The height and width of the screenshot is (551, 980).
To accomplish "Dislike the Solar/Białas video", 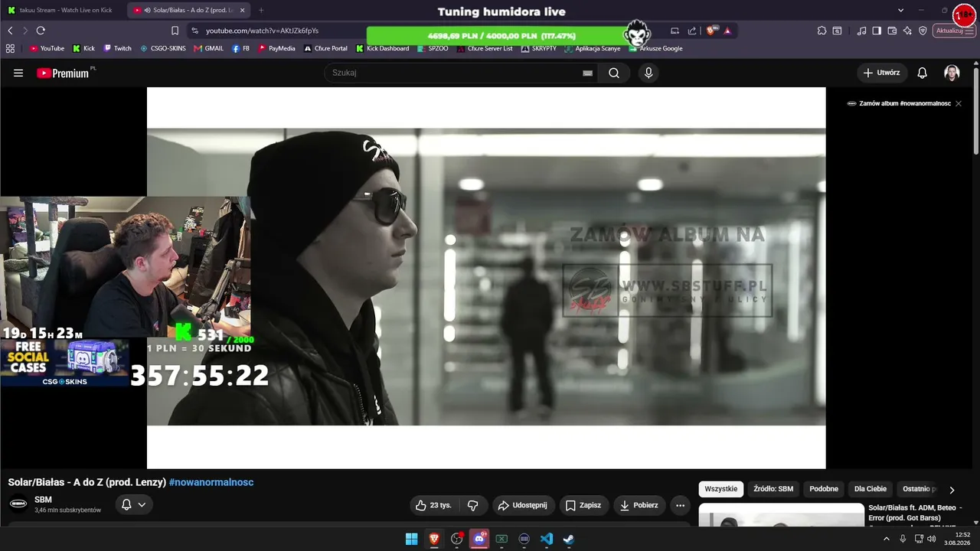I will coord(473,505).
